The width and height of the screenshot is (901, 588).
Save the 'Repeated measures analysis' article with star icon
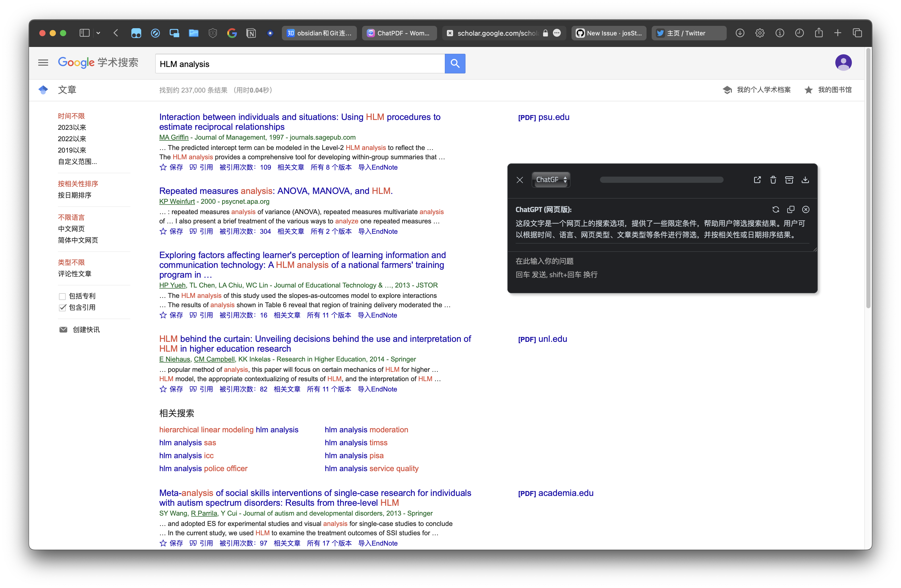pyautogui.click(x=163, y=231)
